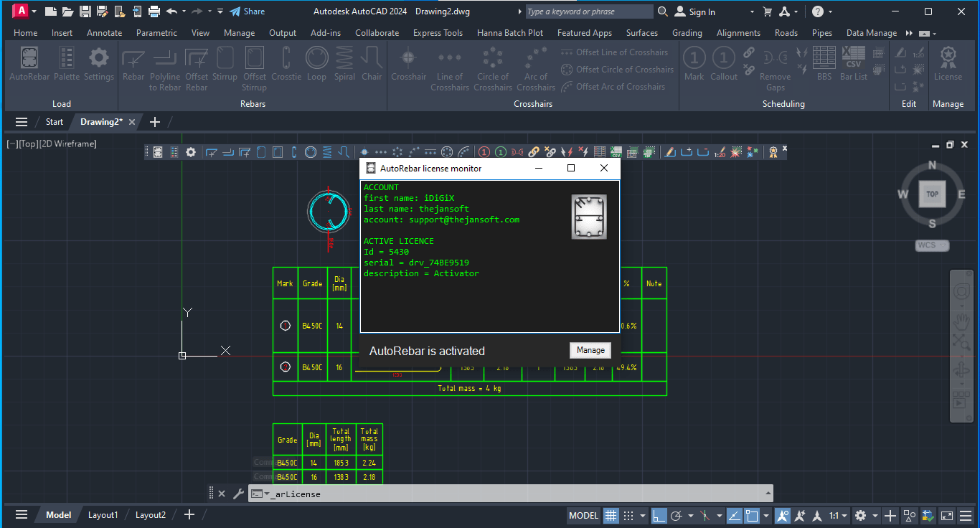
Task: Expand polar tracking angle dropdown arrow
Action: pos(691,516)
